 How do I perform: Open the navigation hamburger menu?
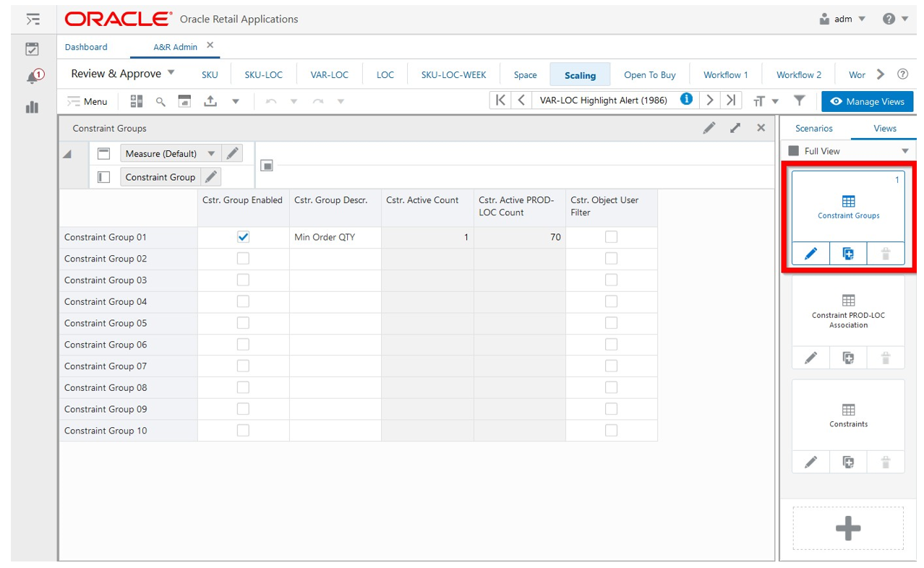click(33, 20)
